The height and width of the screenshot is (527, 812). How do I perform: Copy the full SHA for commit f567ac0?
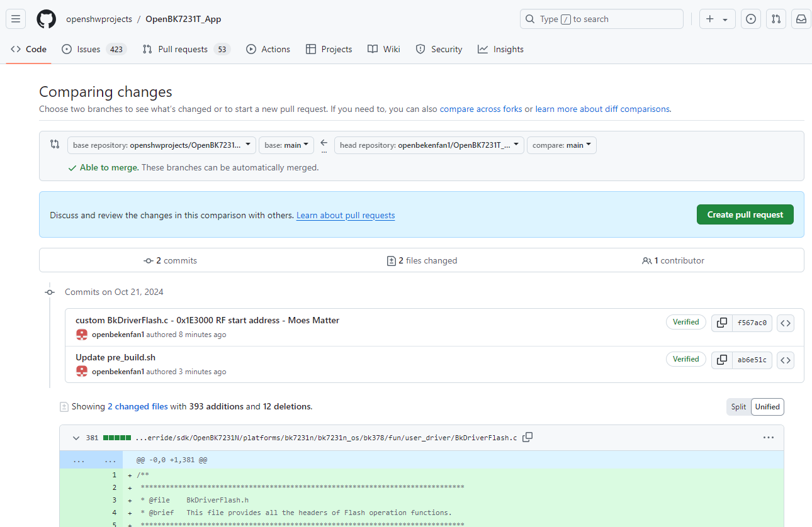pyautogui.click(x=722, y=323)
